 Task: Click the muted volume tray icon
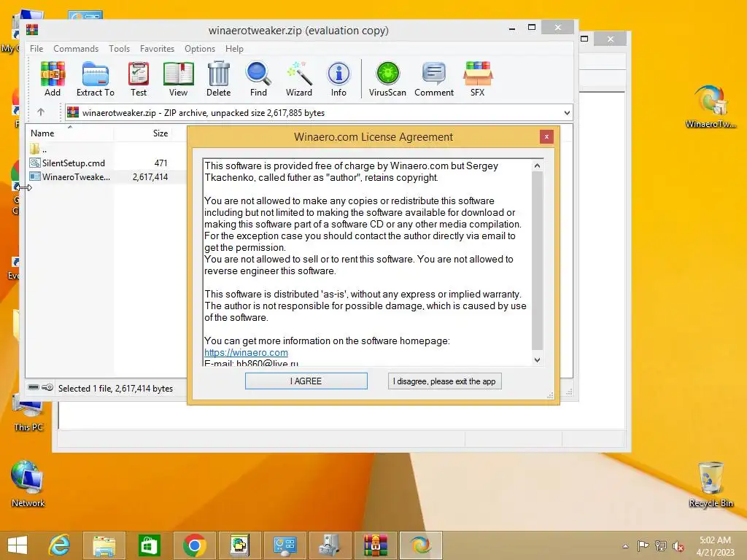point(678,545)
